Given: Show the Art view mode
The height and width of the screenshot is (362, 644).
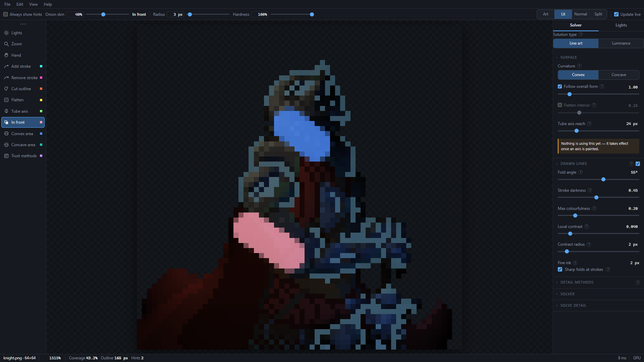Looking at the screenshot, I should tap(546, 14).
